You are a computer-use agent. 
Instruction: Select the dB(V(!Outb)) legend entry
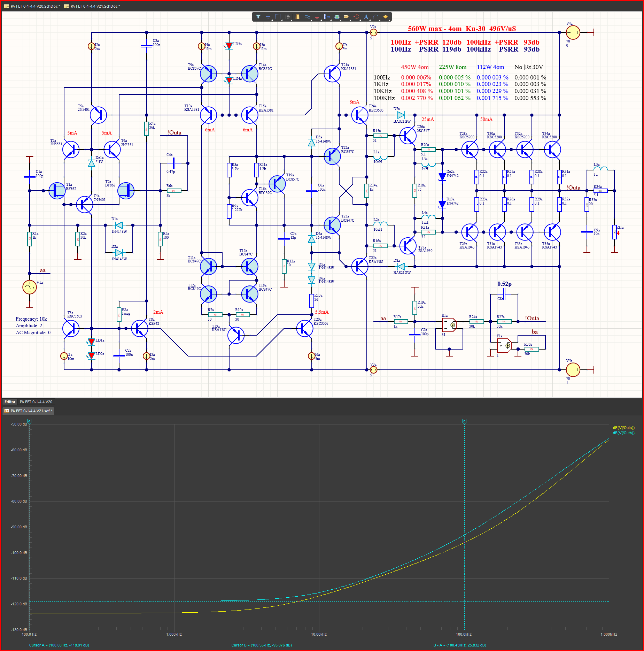623,433
